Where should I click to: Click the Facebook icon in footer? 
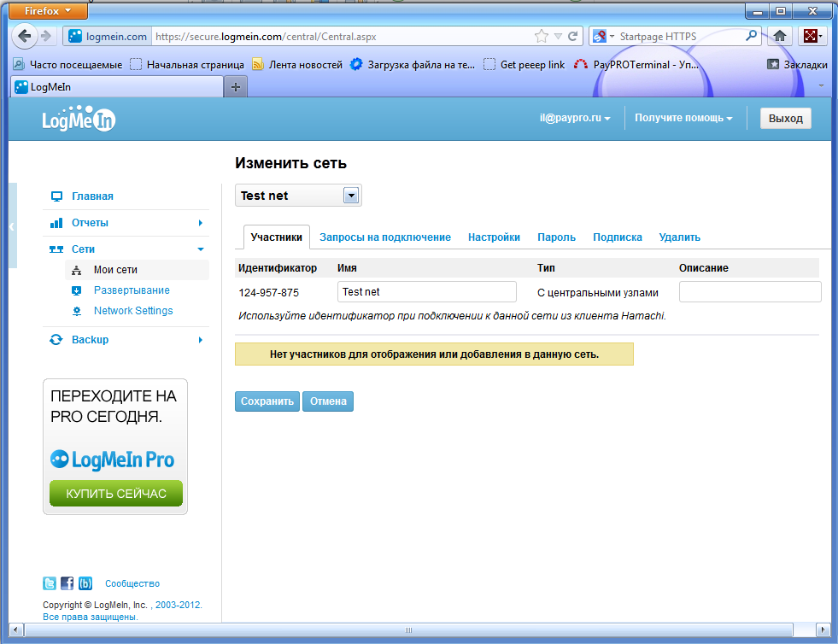[x=67, y=584]
